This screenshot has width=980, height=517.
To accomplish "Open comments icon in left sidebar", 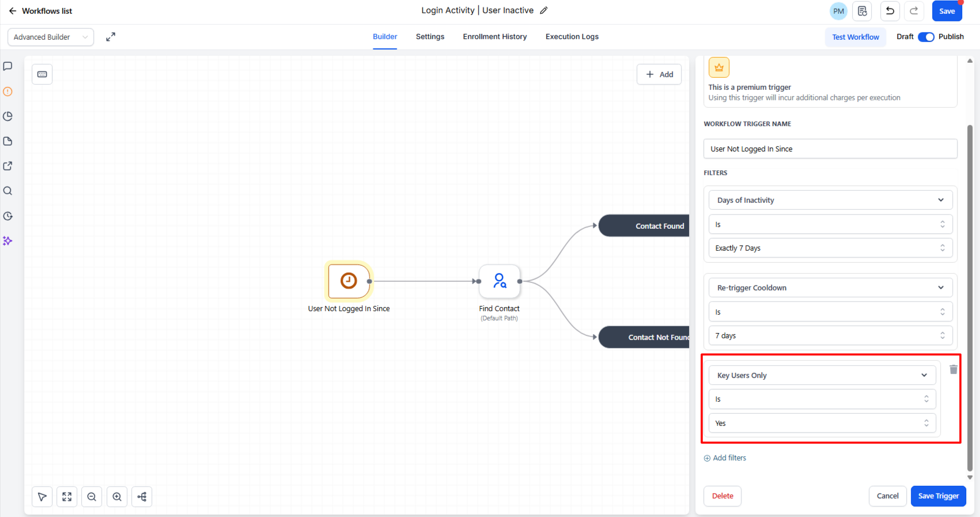I will pos(7,66).
